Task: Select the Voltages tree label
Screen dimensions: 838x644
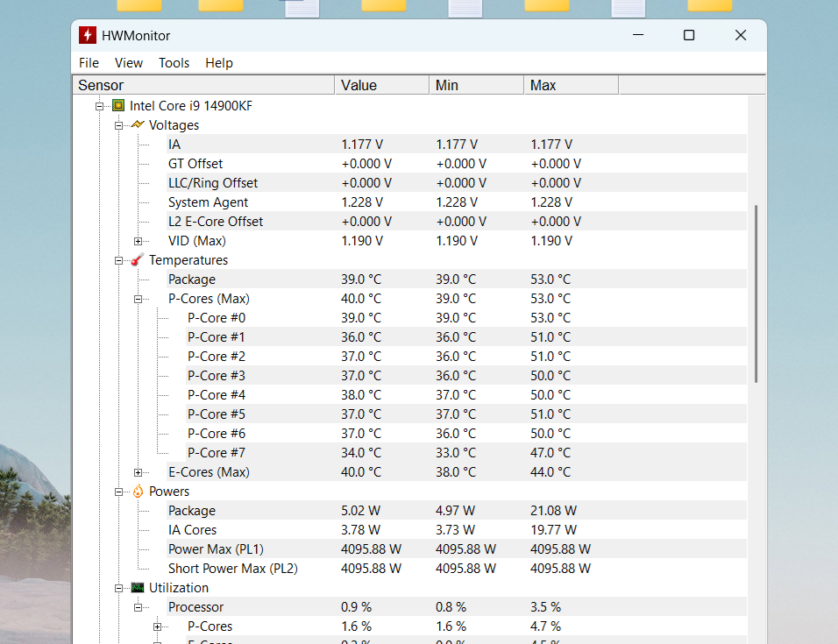Action: 174,125
